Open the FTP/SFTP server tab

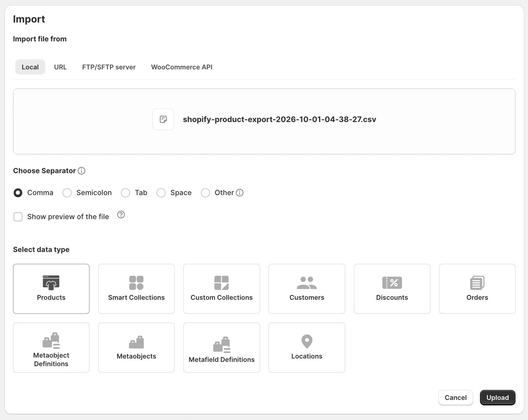pos(109,67)
